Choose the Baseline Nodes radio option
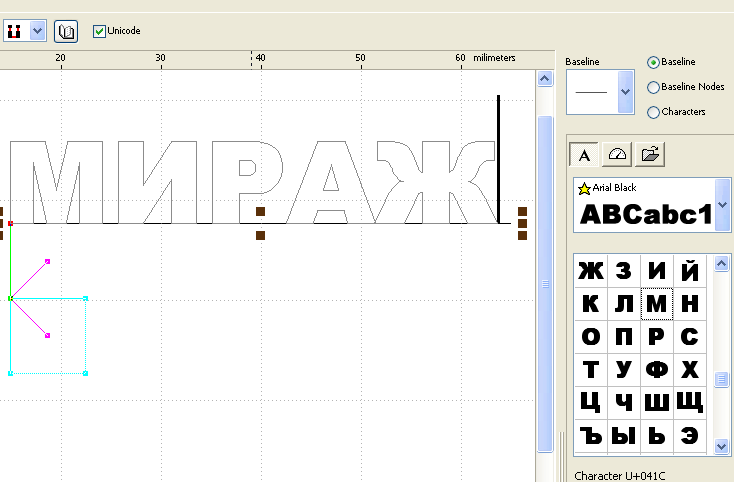Image resolution: width=734 pixels, height=482 pixels. point(653,87)
